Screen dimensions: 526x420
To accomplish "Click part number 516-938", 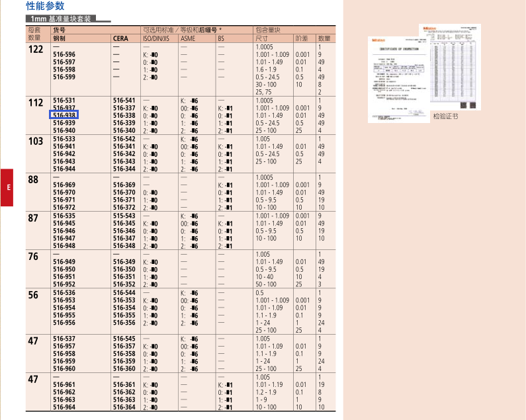I will point(64,115).
